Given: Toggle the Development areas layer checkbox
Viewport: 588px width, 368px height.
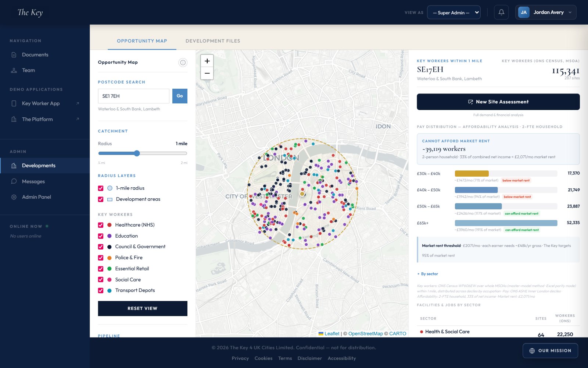Looking at the screenshot, I should pos(101,199).
